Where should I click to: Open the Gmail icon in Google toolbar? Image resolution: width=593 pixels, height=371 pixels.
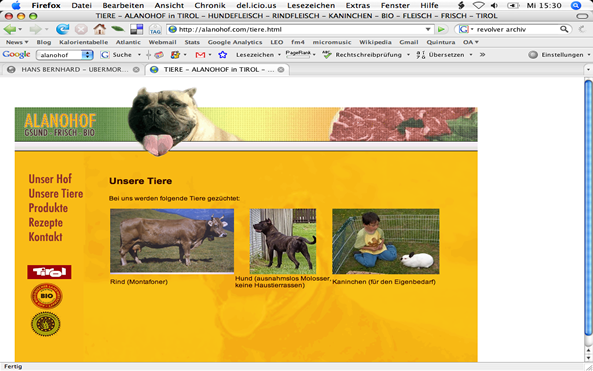tap(200, 55)
